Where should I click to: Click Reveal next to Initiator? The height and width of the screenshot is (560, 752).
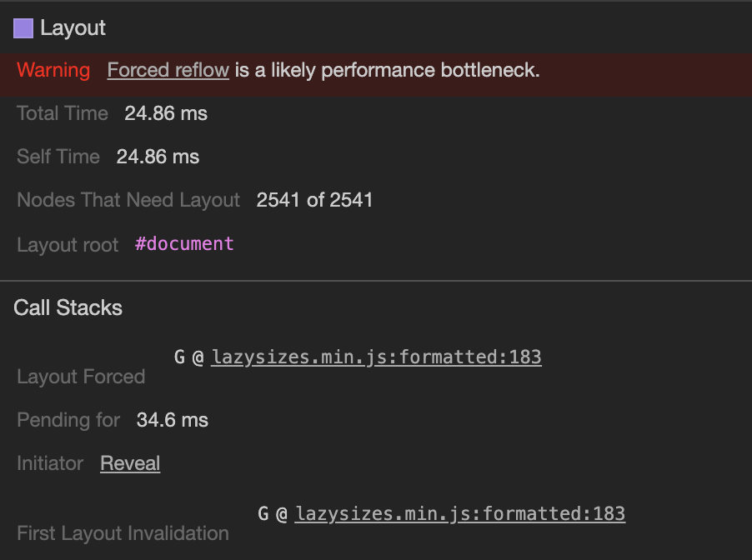tap(129, 463)
